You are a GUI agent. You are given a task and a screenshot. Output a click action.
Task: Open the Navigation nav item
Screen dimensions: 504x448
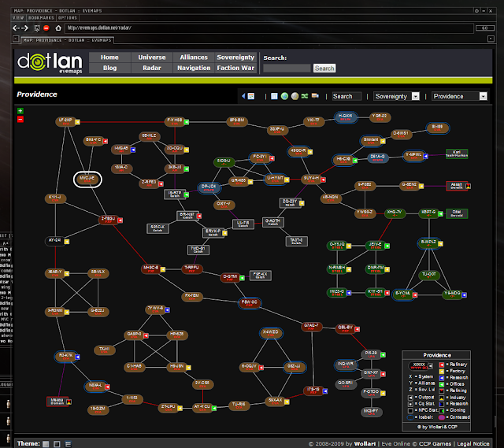(x=194, y=68)
